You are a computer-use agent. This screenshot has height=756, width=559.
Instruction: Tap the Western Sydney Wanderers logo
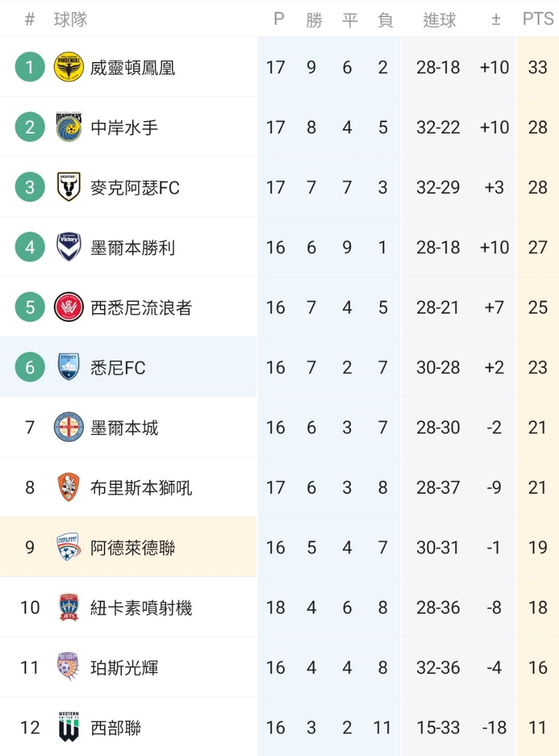coord(69,307)
